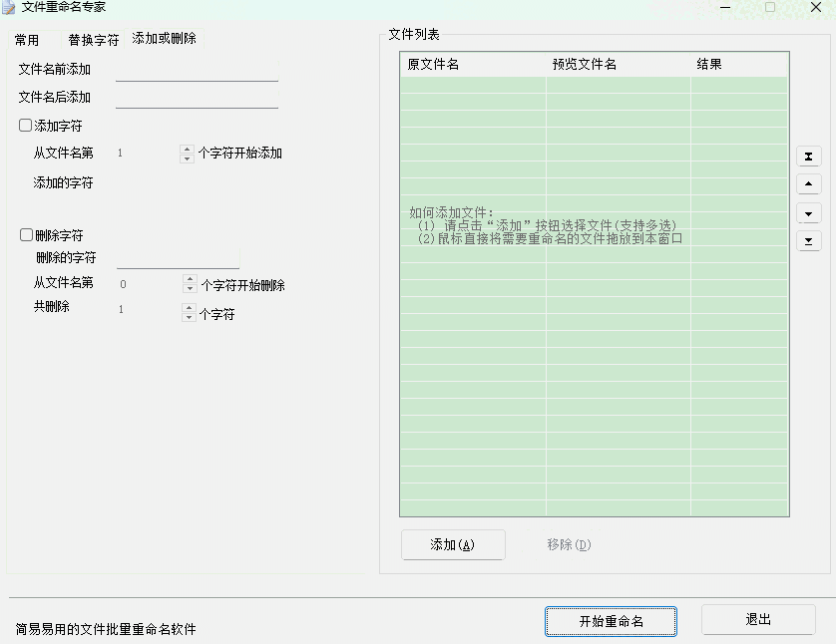This screenshot has width=836, height=644.
Task: Click the disabled 移除 button
Action: click(566, 544)
